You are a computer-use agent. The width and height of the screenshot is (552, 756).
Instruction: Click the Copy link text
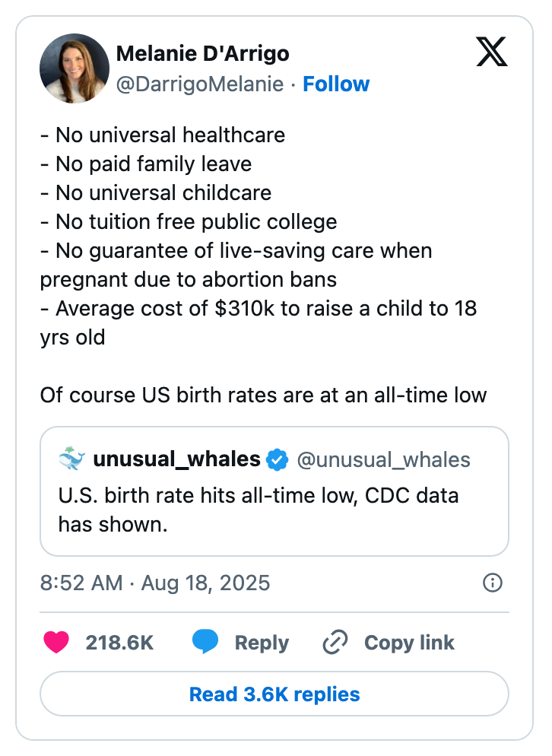pyautogui.click(x=409, y=642)
